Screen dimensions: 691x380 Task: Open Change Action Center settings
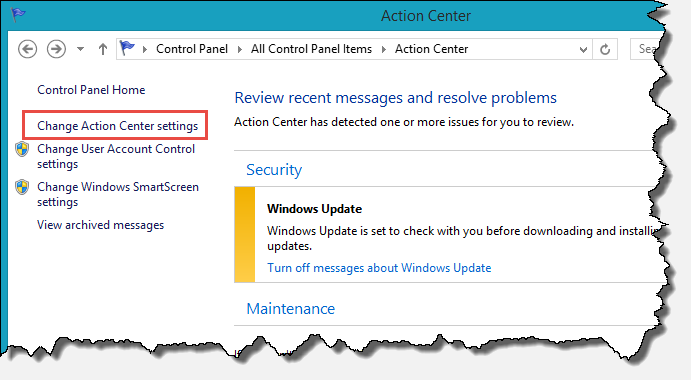coord(118,126)
